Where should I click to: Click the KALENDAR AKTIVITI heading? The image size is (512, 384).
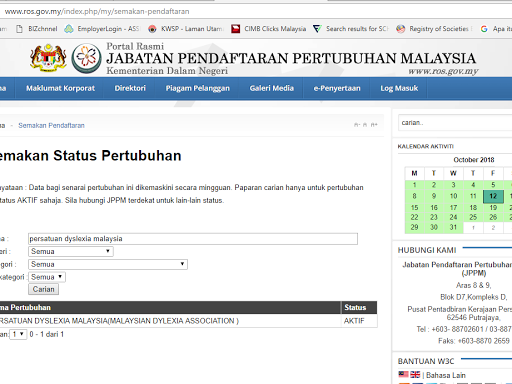coord(426,146)
